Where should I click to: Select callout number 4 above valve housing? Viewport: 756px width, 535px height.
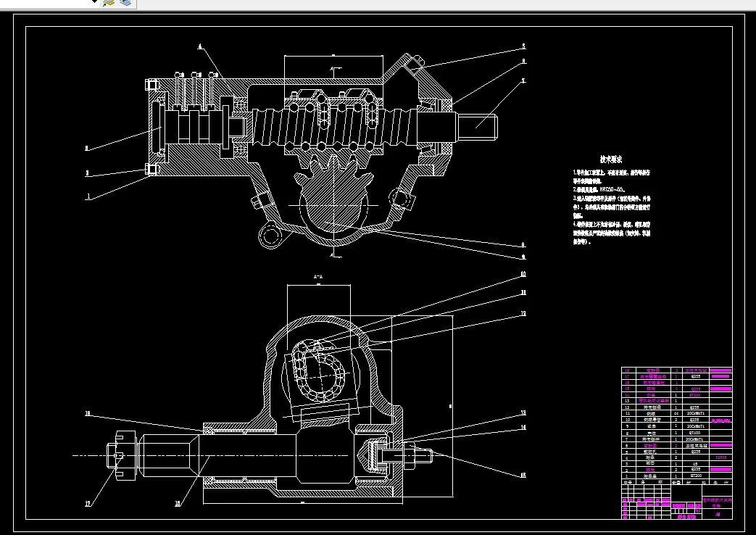tap(199, 47)
